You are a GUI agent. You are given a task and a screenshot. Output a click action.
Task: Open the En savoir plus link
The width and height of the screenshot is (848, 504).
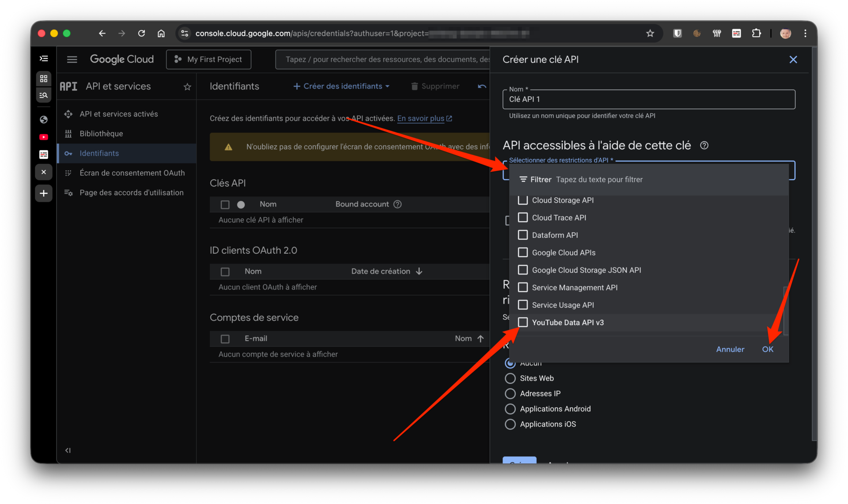424,118
